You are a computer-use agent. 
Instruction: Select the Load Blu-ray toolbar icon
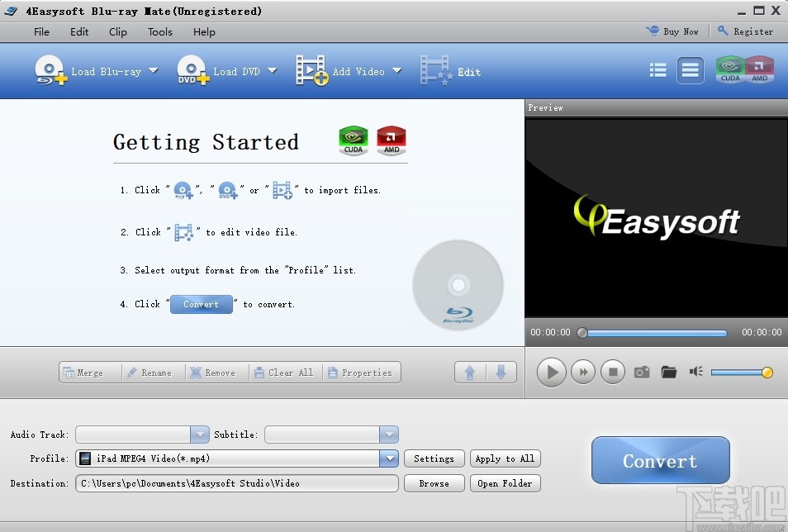[x=50, y=70]
